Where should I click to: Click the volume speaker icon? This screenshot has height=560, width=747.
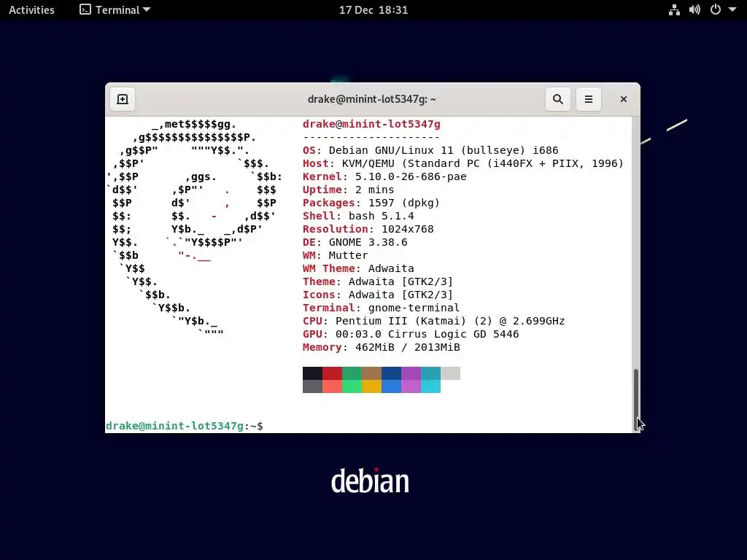(x=694, y=10)
